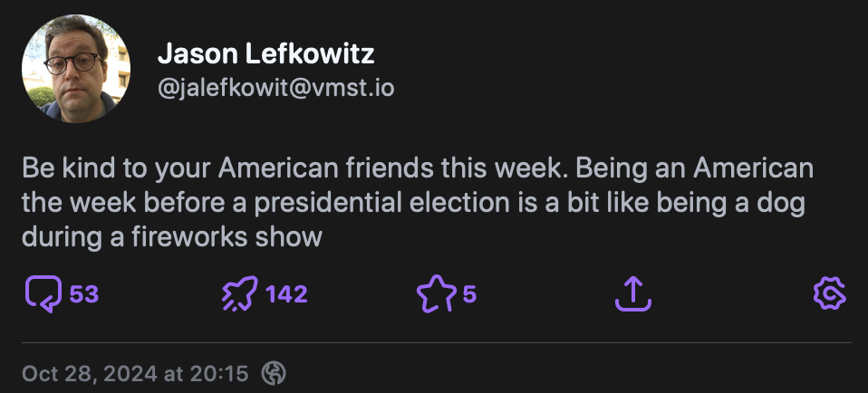This screenshot has width=868, height=393.
Task: Boost the post with the rocket icon
Action: coord(239,294)
